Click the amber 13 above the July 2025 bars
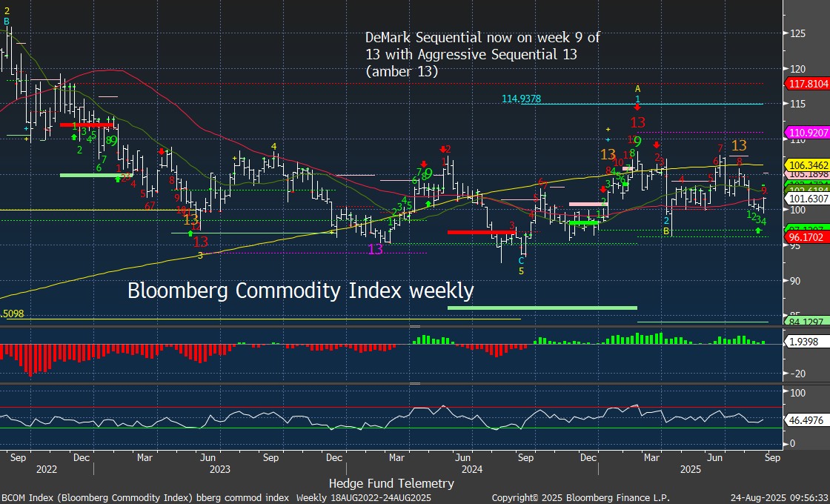This screenshot has width=830, height=504. (739, 146)
